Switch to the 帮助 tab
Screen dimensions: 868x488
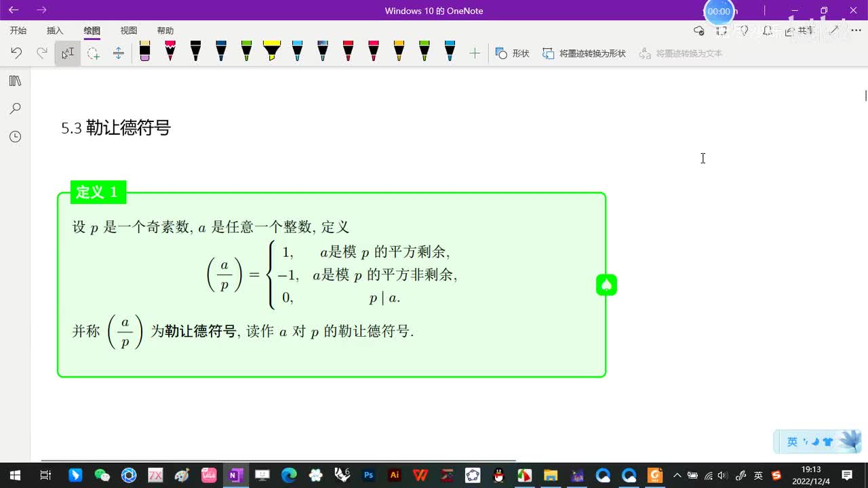point(165,30)
